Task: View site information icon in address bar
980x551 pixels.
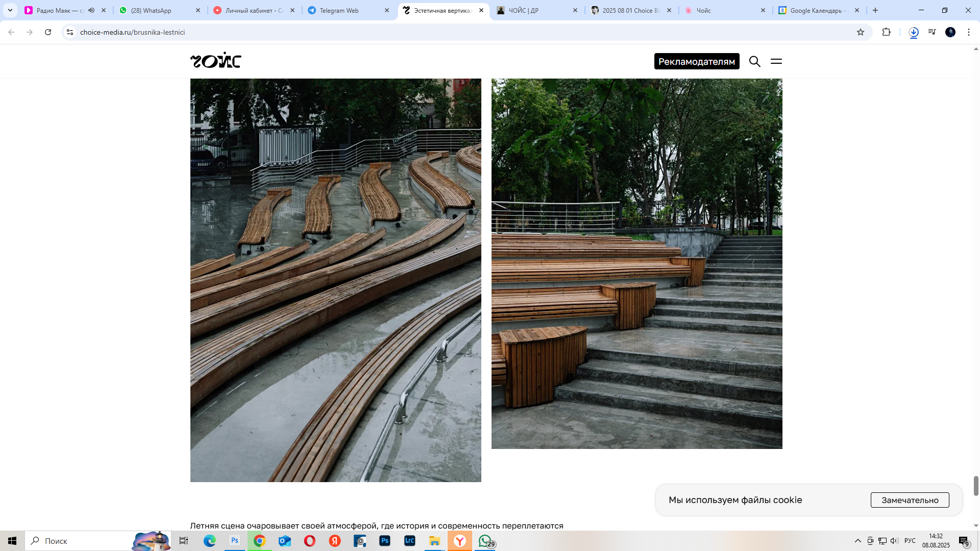Action: tap(70, 32)
